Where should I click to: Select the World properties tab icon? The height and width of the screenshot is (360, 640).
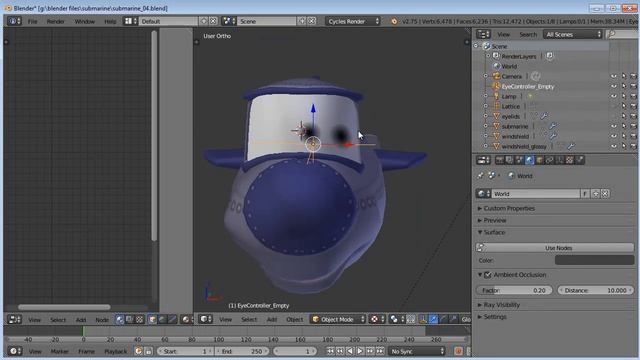tap(529, 160)
